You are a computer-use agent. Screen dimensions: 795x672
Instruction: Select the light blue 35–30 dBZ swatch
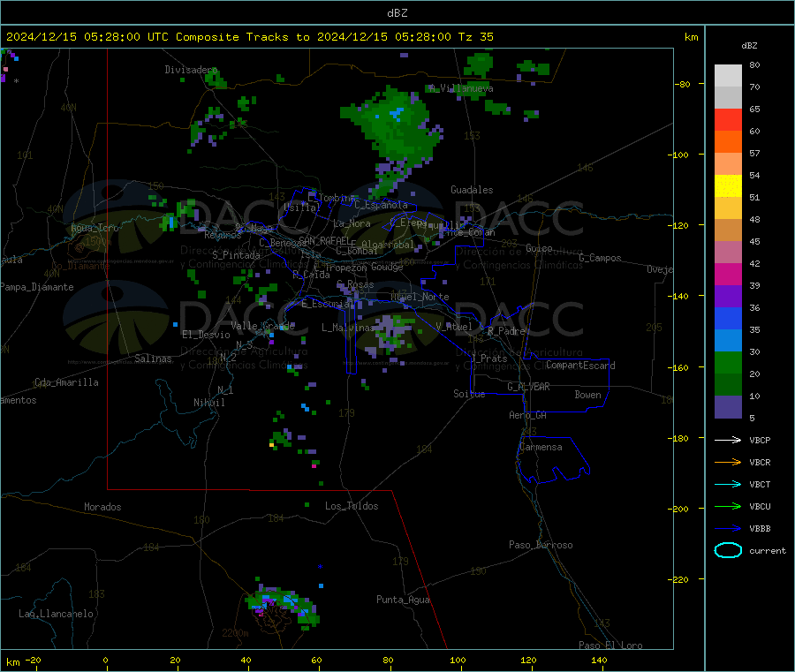click(728, 340)
